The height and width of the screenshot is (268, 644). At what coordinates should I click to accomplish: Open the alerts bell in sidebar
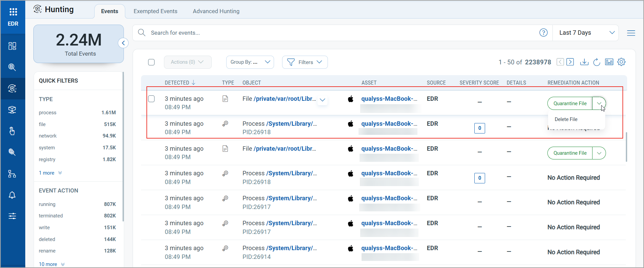tap(12, 195)
